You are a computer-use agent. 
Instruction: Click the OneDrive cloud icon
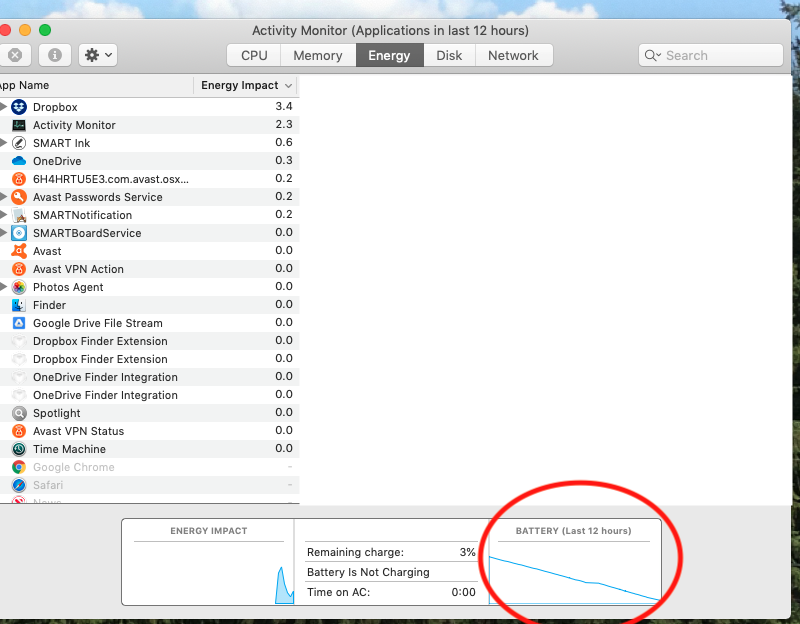click(x=19, y=161)
